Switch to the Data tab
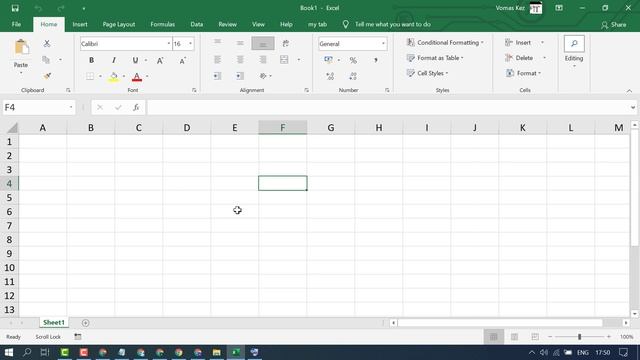This screenshot has width=640, height=360. tap(197, 24)
